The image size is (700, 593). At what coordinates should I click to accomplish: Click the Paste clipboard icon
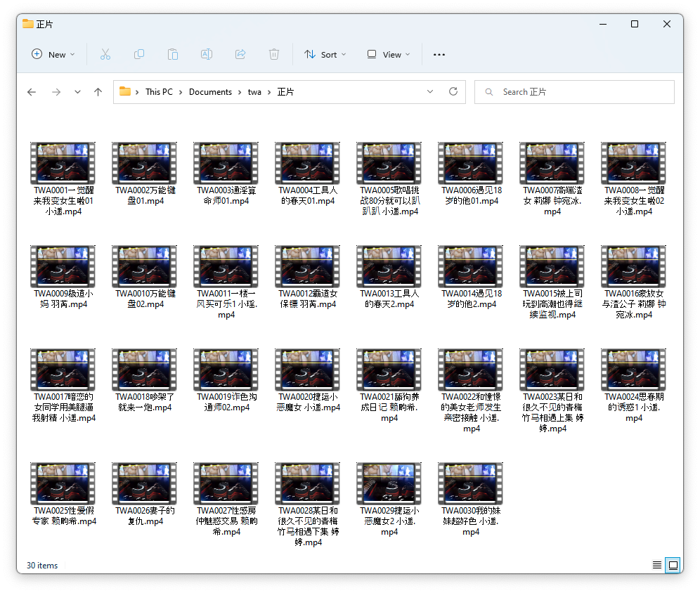tap(173, 54)
